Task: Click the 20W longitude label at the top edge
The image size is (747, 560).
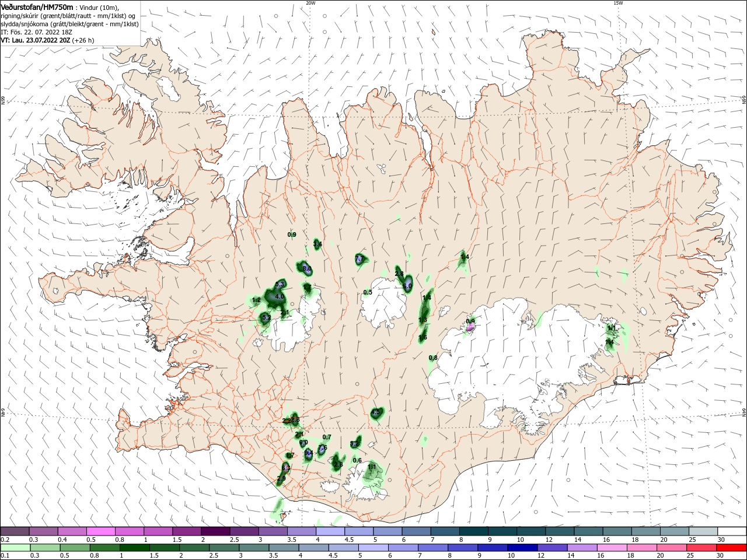Action: pyautogui.click(x=310, y=3)
